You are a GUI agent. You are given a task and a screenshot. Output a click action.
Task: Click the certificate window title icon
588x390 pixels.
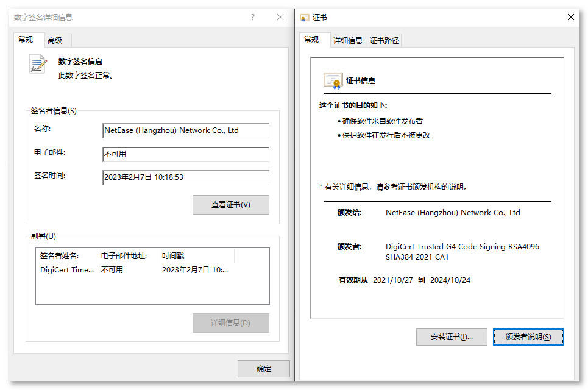[x=305, y=18]
